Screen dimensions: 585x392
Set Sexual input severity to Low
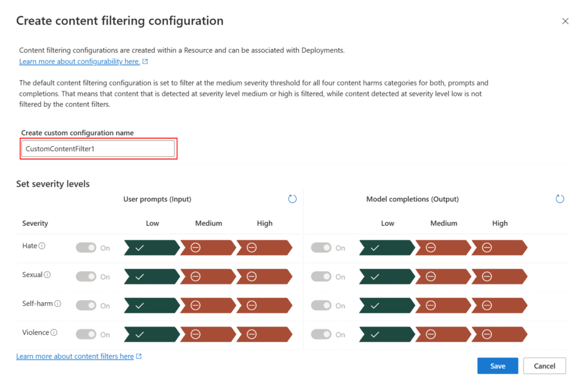pyautogui.click(x=152, y=276)
